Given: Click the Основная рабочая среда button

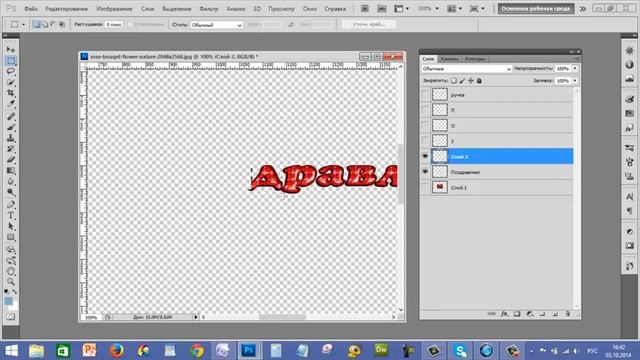Looking at the screenshot, I should (x=536, y=9).
